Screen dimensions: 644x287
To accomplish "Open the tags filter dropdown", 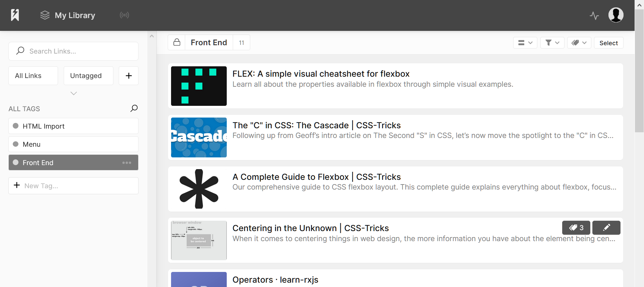I will pos(579,43).
